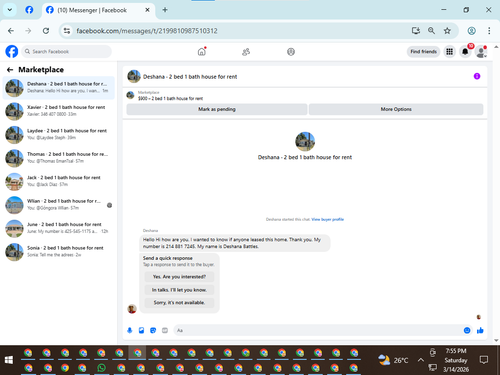Click the install app icon in address bar
Viewport: 500px width, 375px height.
click(x=416, y=31)
